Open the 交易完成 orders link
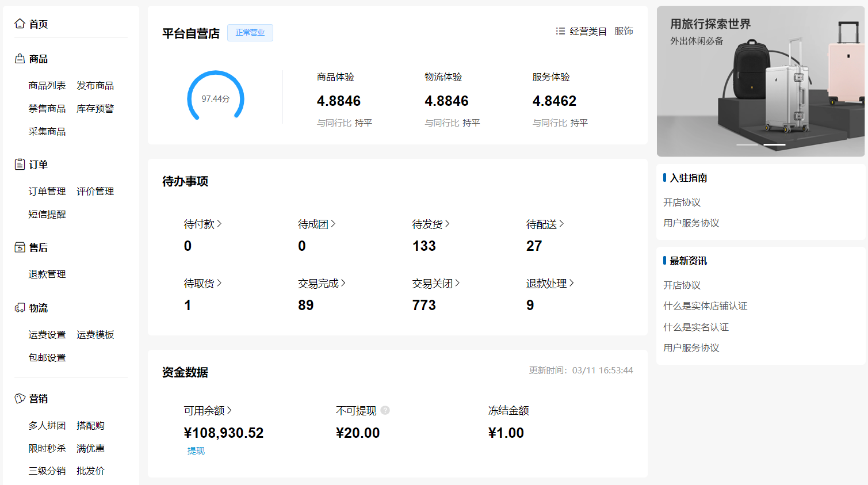The height and width of the screenshot is (485, 868). 322,284
